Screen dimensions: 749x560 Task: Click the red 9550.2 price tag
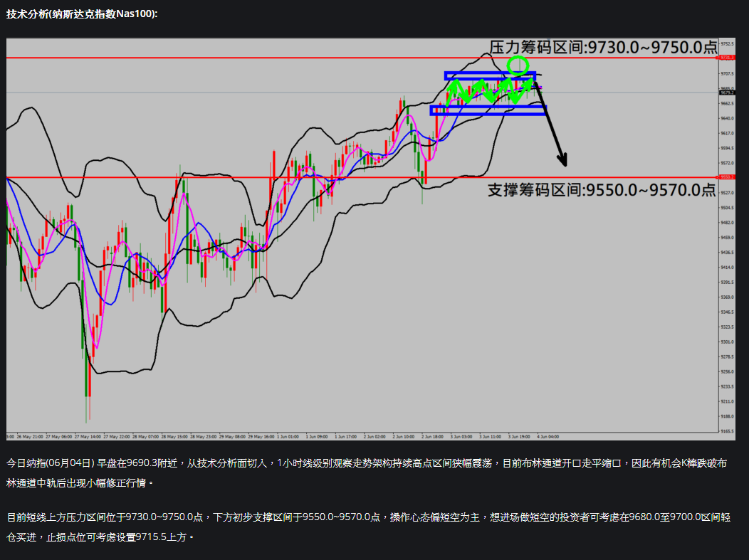click(x=727, y=177)
